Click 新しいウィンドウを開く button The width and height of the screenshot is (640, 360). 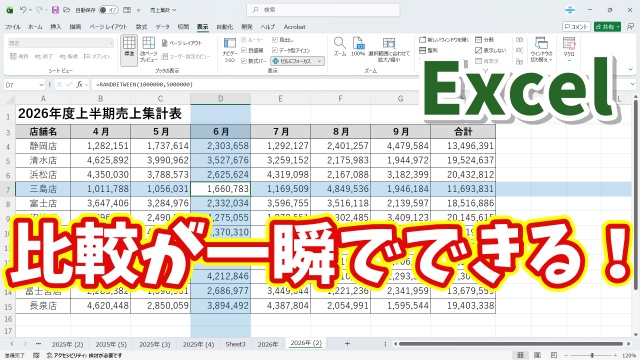pyautogui.click(x=444, y=40)
